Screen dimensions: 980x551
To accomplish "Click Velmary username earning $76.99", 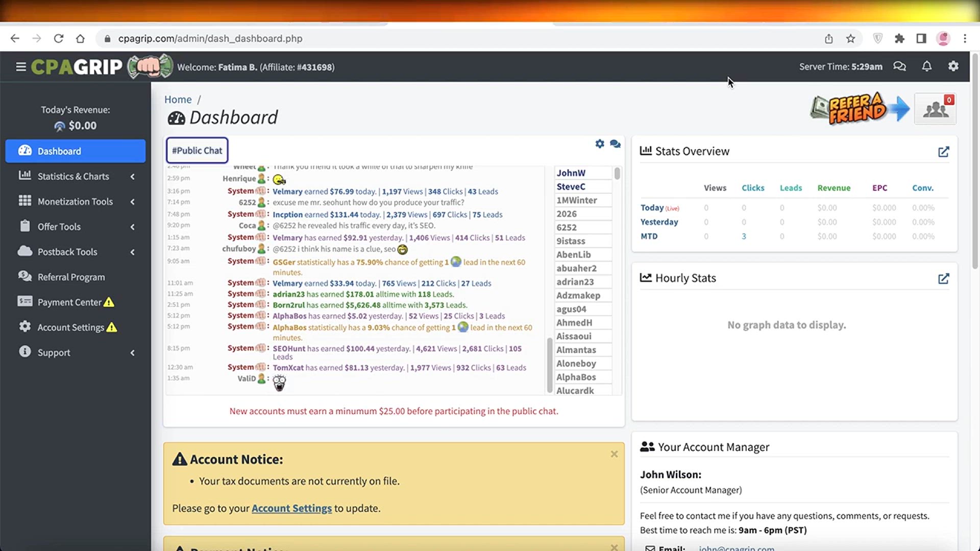I will coord(287,191).
